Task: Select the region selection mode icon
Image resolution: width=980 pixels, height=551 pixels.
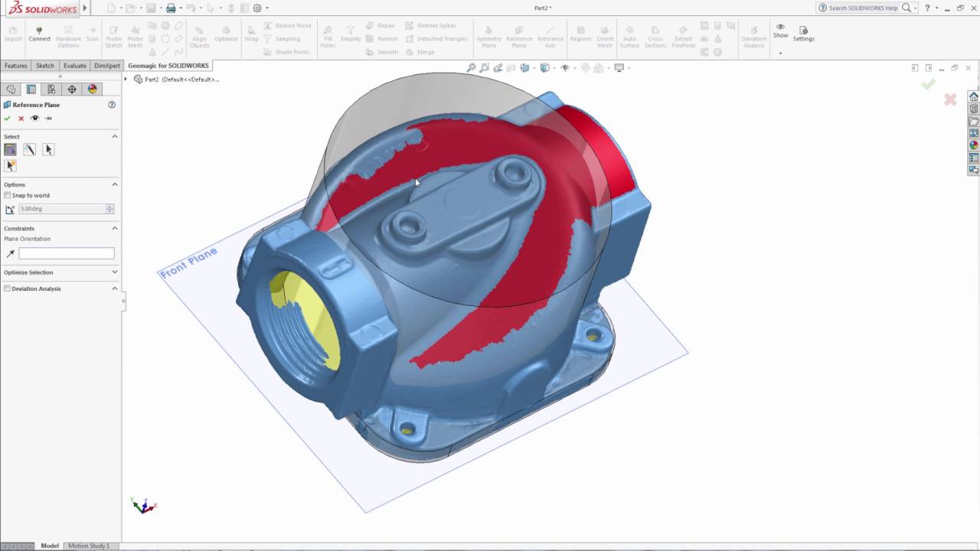Action: 10,150
